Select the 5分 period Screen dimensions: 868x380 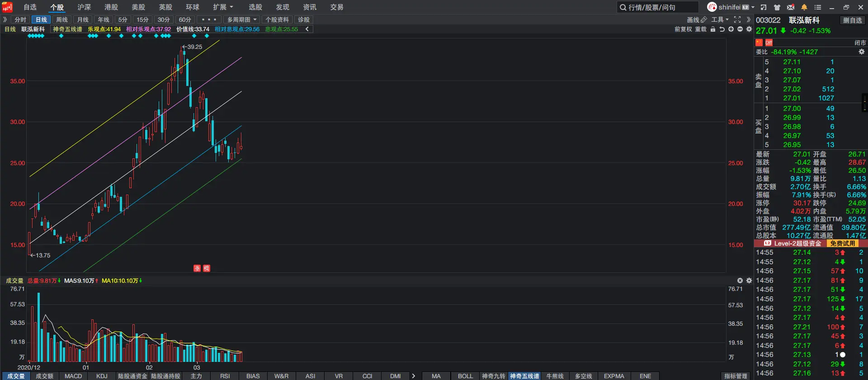point(123,20)
